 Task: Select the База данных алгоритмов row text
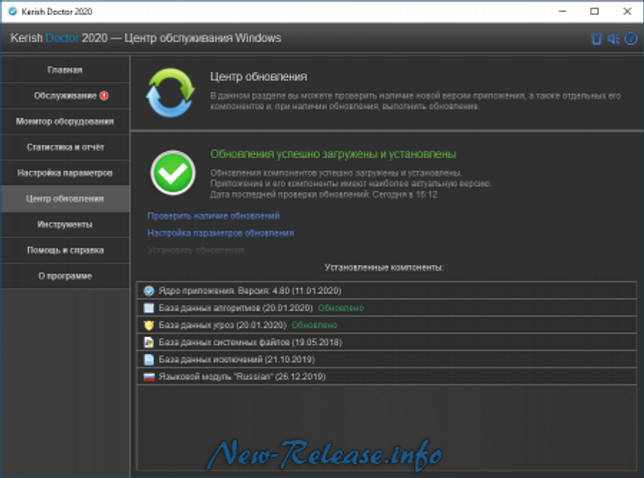tap(236, 308)
